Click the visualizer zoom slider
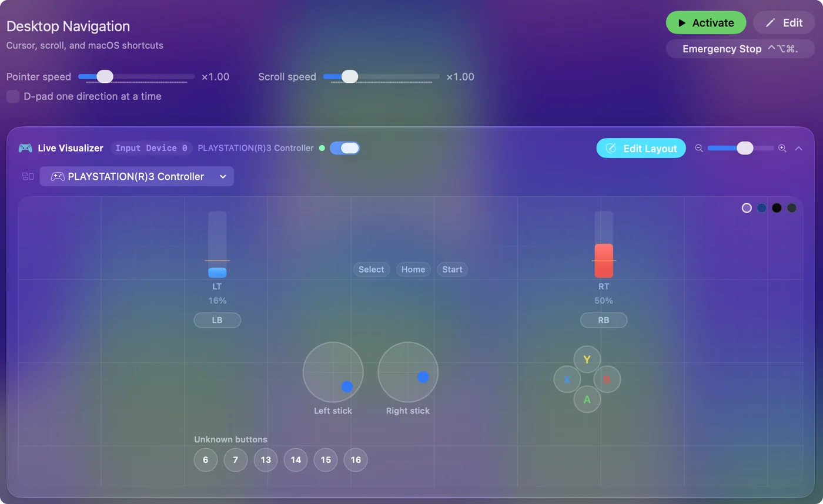This screenshot has width=823, height=504. pyautogui.click(x=741, y=148)
